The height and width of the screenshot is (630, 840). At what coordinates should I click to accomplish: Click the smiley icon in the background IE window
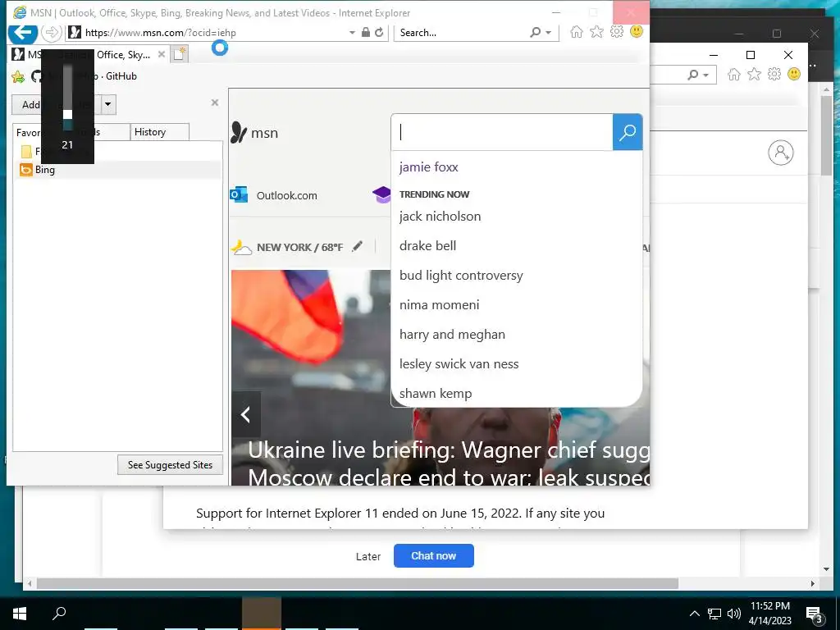pyautogui.click(x=794, y=74)
